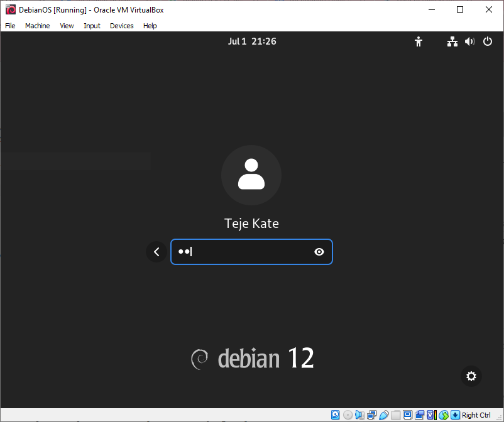Open session settings gear button
504x422 pixels.
click(x=471, y=376)
